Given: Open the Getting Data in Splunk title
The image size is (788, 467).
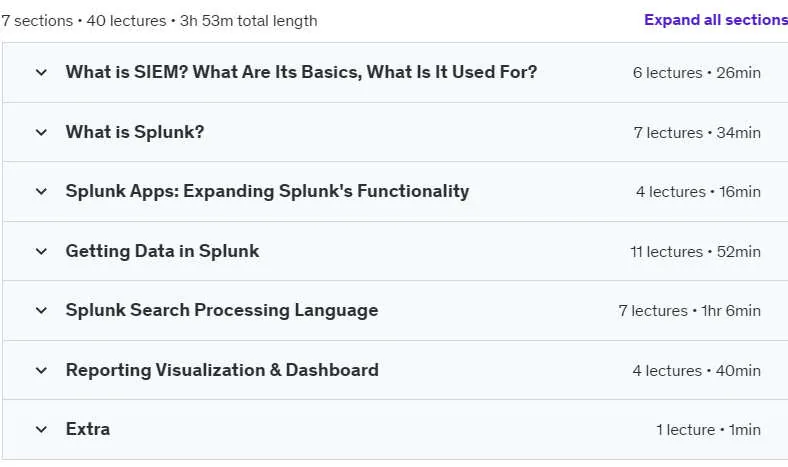Looking at the screenshot, I should (x=162, y=251).
